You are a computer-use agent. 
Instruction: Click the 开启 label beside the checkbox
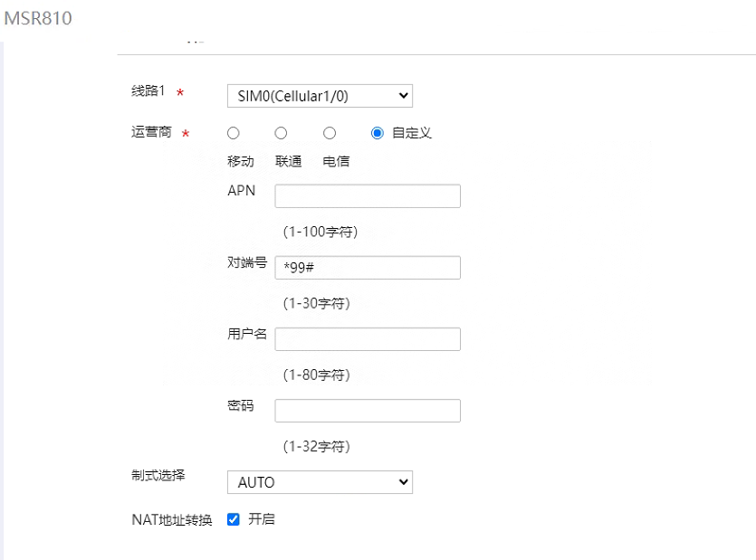click(262, 519)
